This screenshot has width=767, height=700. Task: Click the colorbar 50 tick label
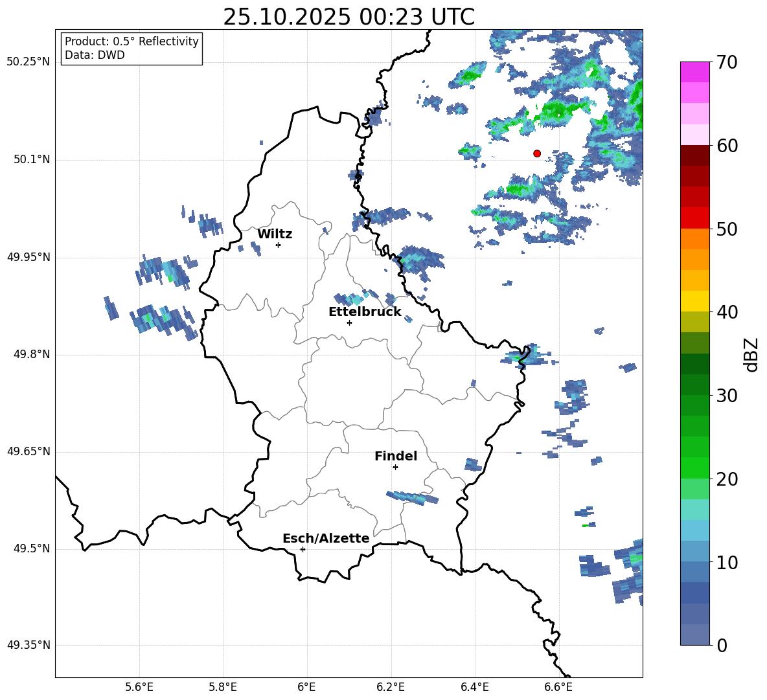pos(727,229)
